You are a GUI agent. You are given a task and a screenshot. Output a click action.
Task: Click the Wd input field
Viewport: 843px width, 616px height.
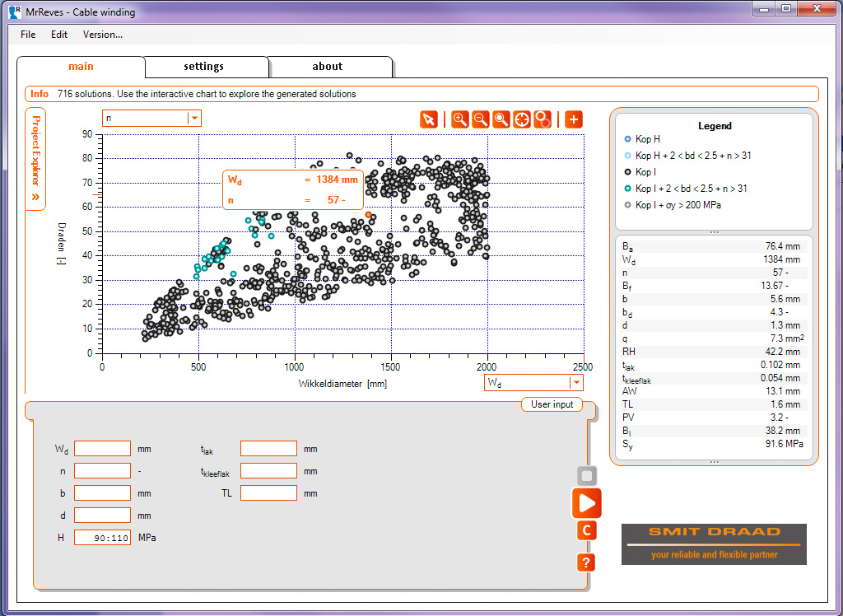[x=102, y=449]
